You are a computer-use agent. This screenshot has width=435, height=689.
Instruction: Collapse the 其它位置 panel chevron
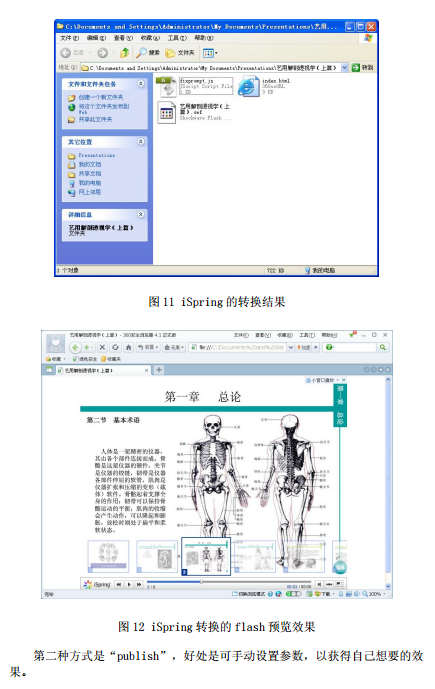[141, 141]
